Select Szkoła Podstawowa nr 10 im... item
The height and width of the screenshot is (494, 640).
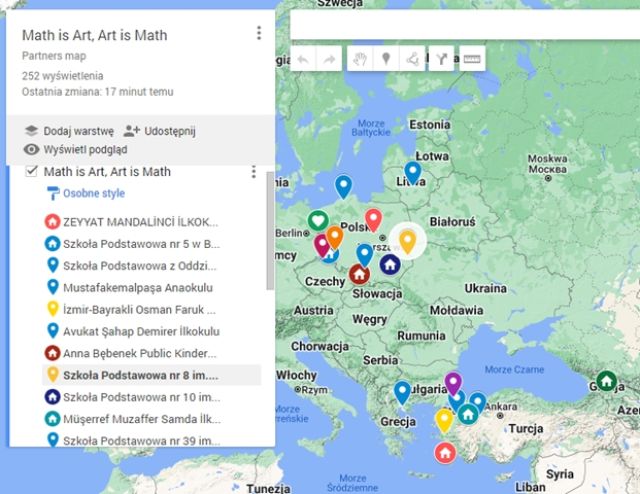(151, 397)
